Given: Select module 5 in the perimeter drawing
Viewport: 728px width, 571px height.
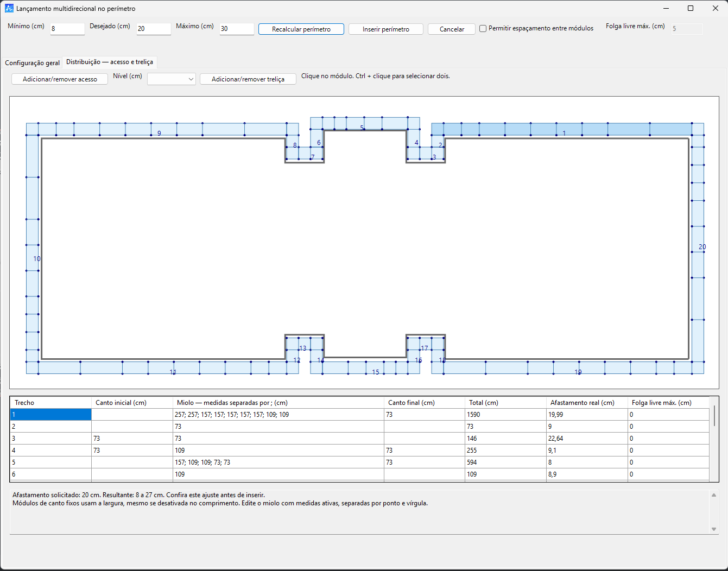Looking at the screenshot, I should coord(365,124).
